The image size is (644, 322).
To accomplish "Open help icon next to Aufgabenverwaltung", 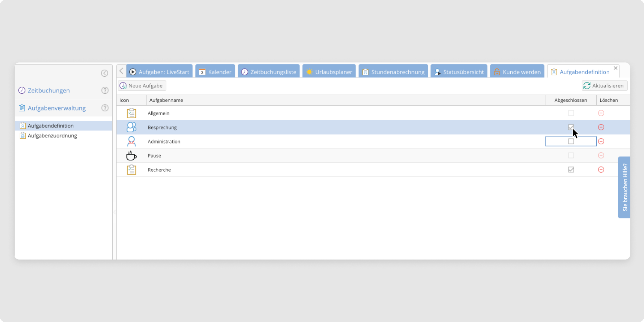I will (105, 108).
